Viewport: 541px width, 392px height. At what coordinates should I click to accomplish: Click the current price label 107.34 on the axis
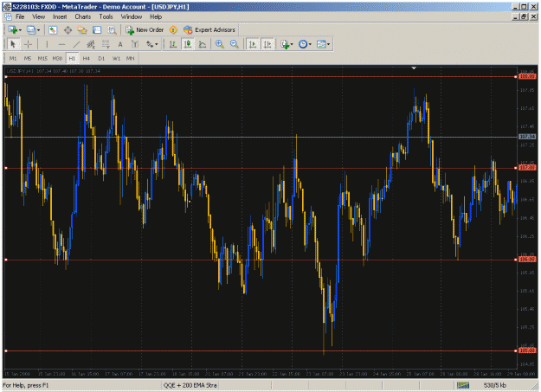click(x=527, y=137)
